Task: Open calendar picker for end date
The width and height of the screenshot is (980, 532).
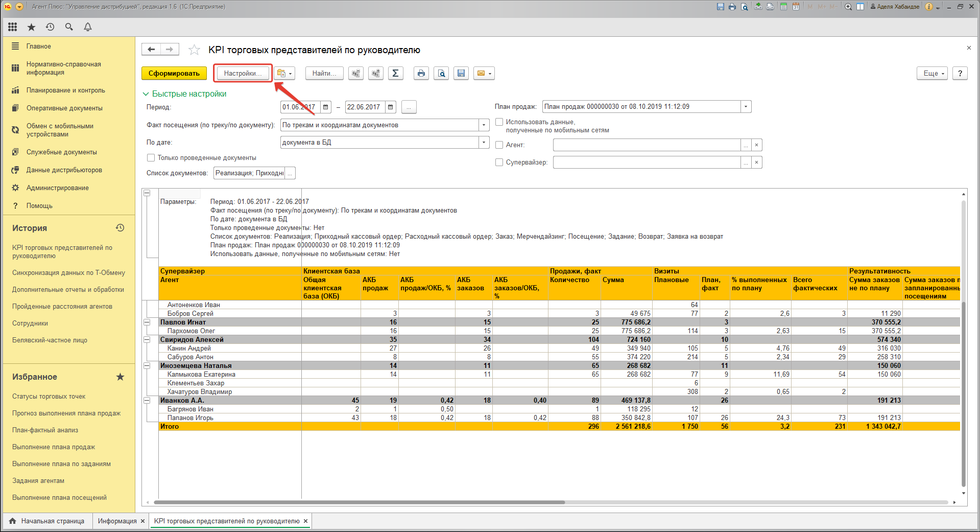Action: pos(391,107)
